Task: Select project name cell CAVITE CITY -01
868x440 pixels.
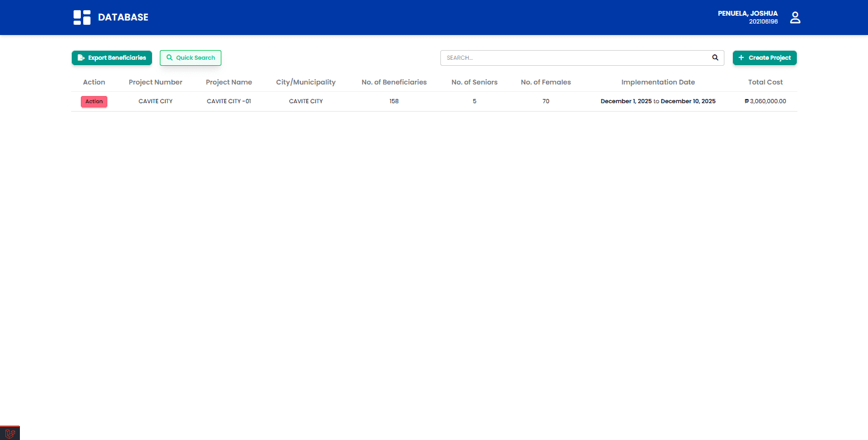Action: 229,101
